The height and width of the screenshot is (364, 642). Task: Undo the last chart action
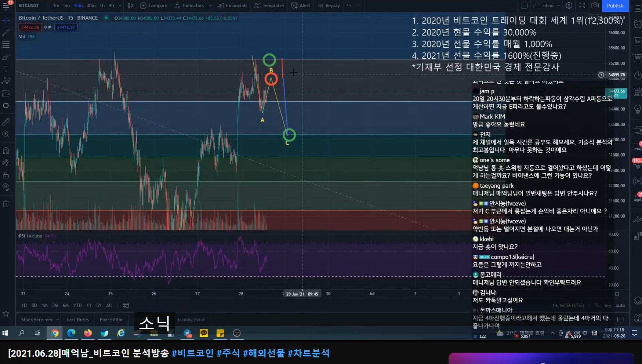pyautogui.click(x=349, y=6)
